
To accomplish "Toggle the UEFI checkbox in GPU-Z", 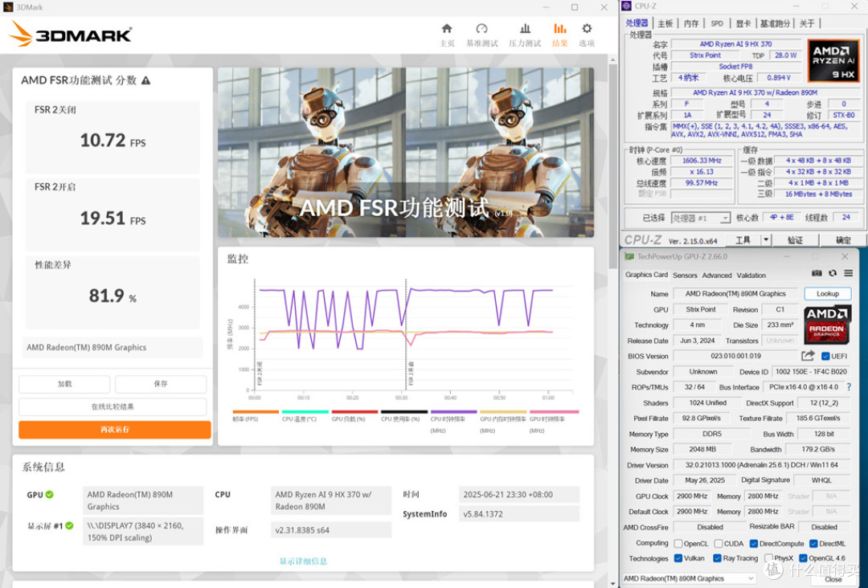I will pos(825,356).
